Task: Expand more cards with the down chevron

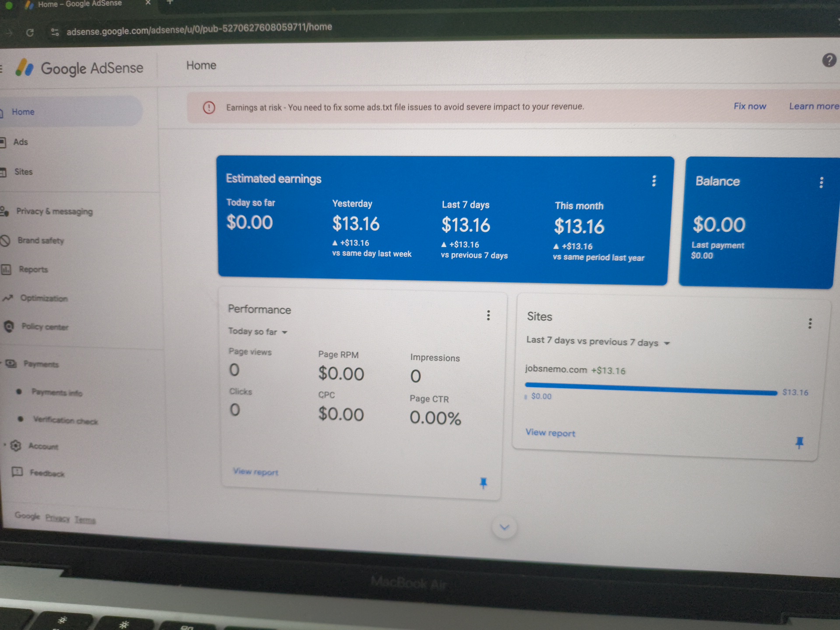Action: click(x=504, y=527)
